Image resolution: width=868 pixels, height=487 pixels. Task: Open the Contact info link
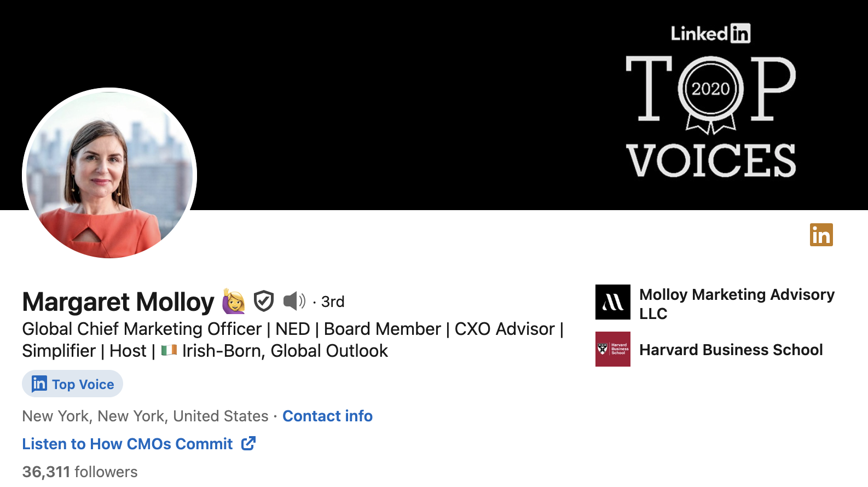[327, 416]
